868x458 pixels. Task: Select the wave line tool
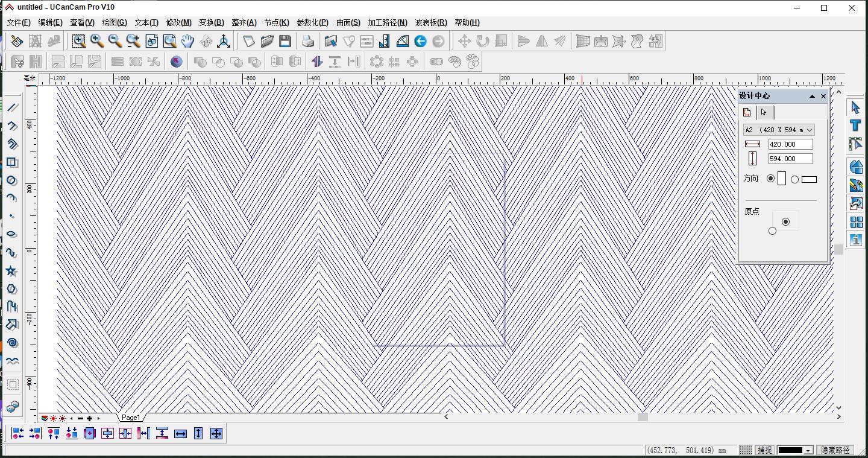12,361
